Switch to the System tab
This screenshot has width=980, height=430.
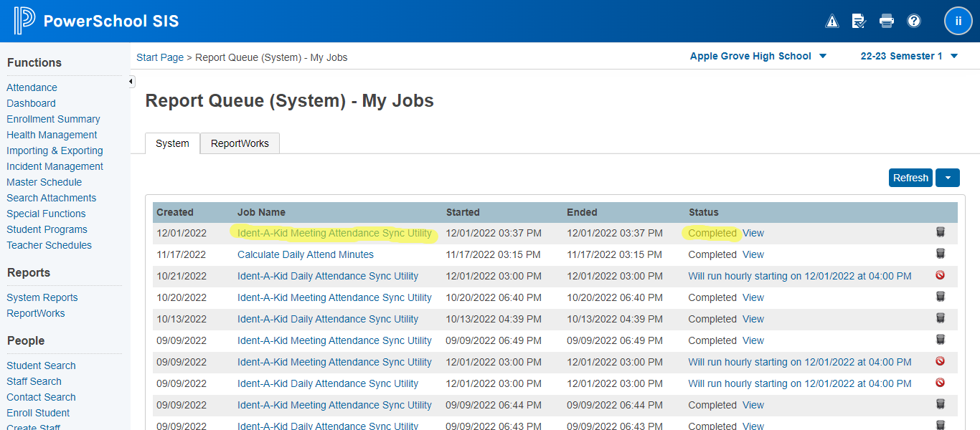coord(172,143)
